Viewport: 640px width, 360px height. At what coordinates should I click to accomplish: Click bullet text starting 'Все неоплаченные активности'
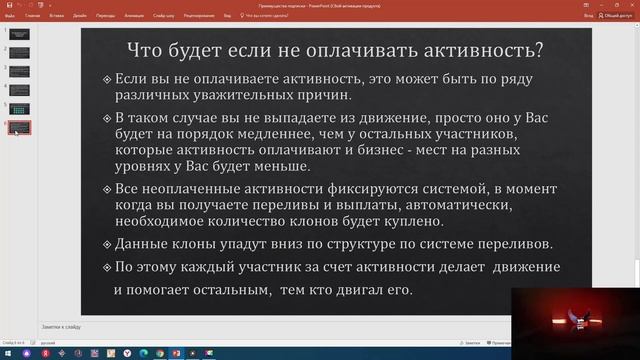pos(336,205)
